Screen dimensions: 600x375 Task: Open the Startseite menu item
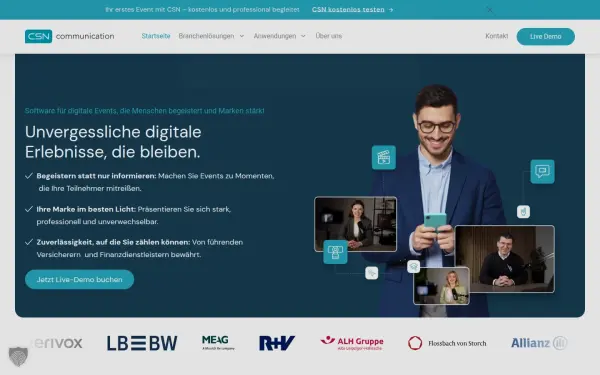[156, 36]
